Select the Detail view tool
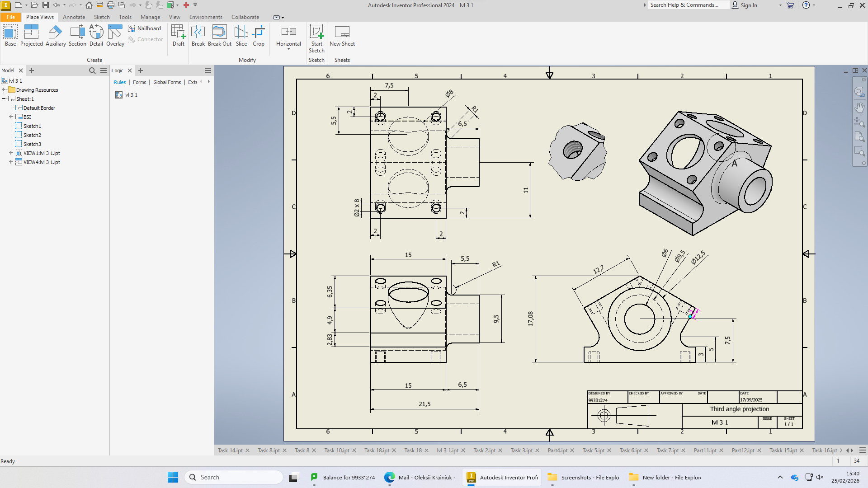The image size is (868, 488). click(x=96, y=36)
